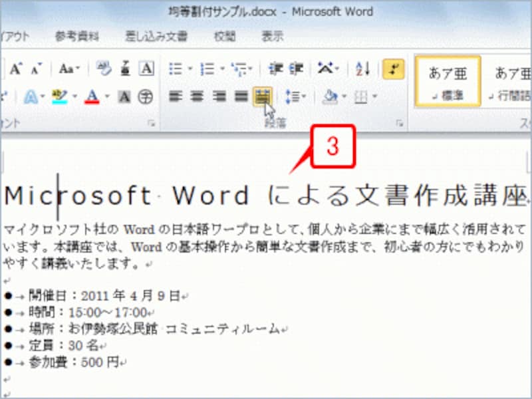Click the Enclose Characters icon
Screen dimensions: 532x399
(146, 97)
